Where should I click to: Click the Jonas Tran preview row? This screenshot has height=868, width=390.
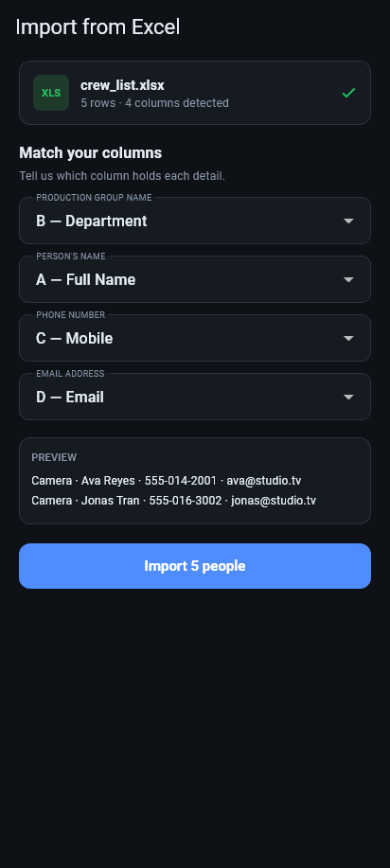173,501
